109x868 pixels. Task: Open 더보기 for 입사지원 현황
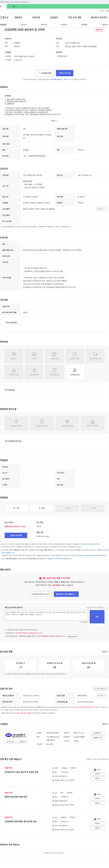click(x=105, y=652)
